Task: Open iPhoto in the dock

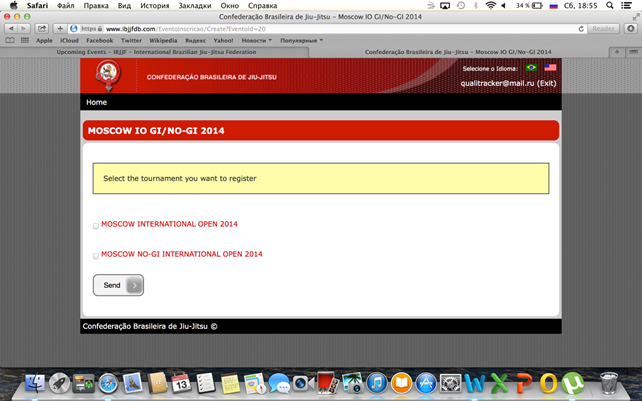Action: tap(352, 383)
